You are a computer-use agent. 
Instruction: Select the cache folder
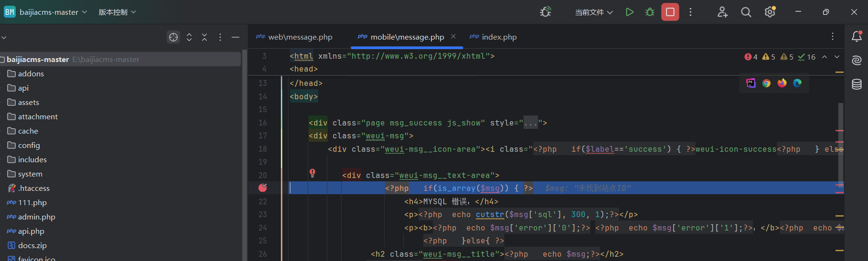(28, 131)
